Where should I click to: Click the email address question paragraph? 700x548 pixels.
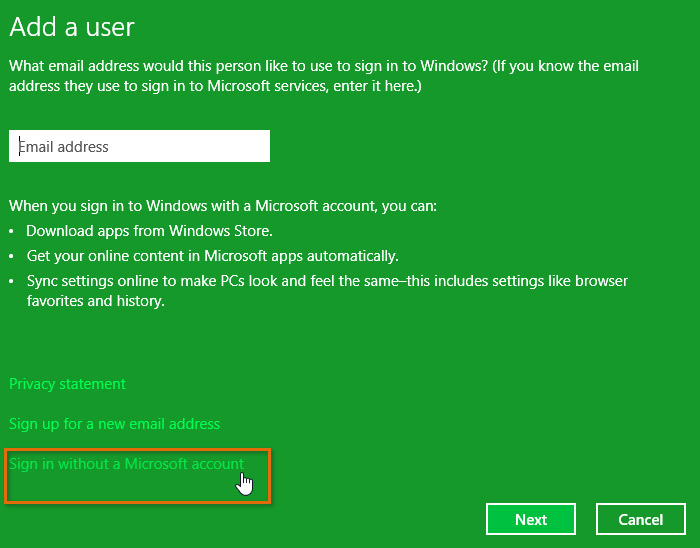(x=323, y=67)
